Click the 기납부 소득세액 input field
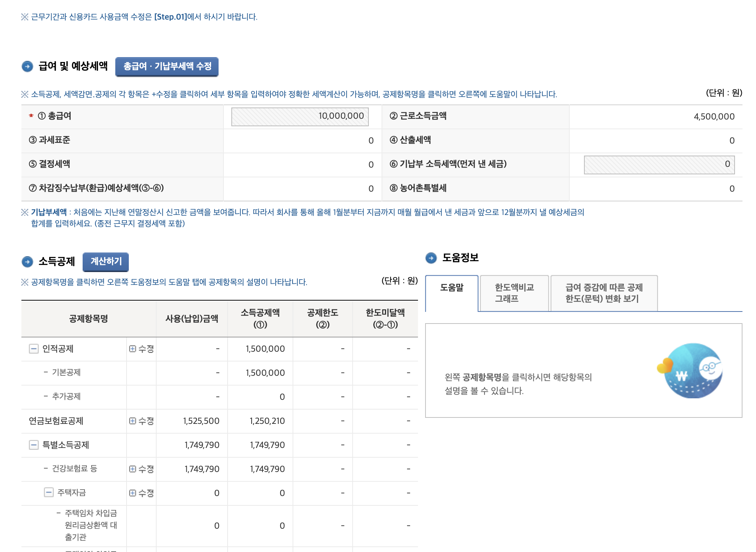756x552 pixels. coord(659,165)
